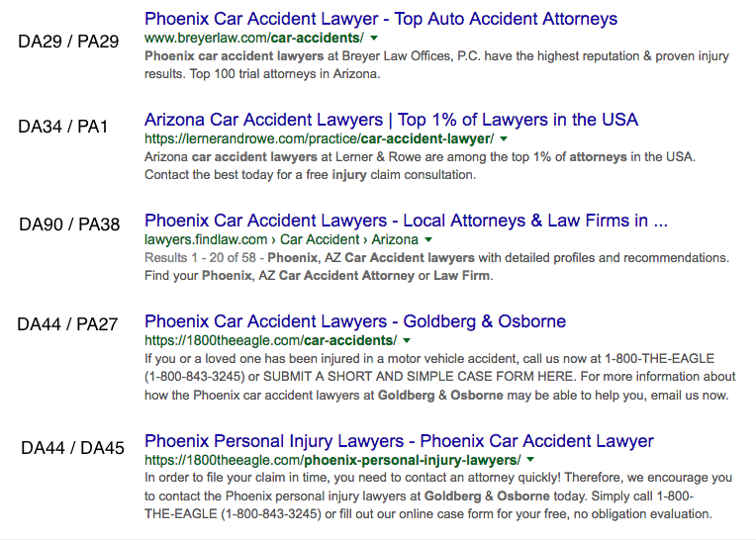Select the DA29 / PA29 label
The image size is (756, 540).
coord(68,42)
